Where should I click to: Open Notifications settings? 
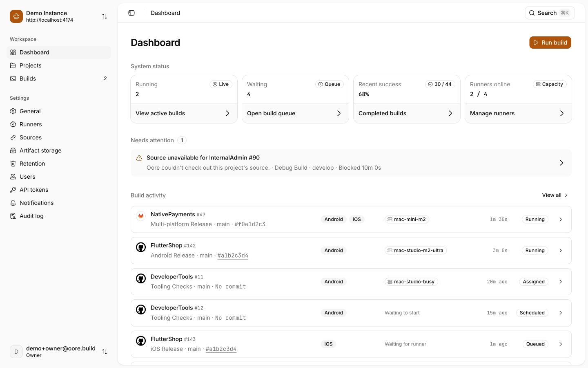click(59, 203)
